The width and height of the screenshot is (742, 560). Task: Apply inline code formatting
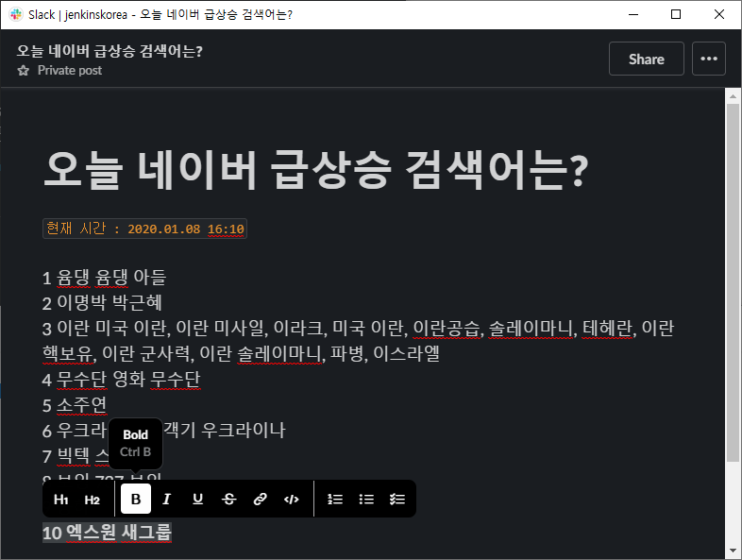coord(291,499)
